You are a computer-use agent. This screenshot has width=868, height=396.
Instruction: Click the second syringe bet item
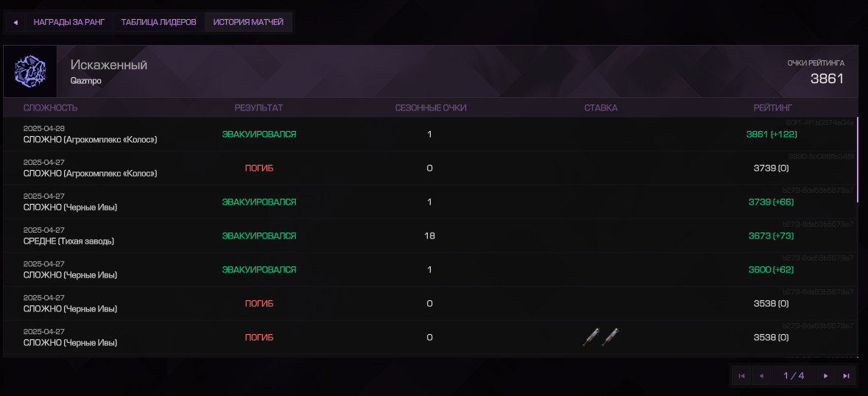click(610, 337)
